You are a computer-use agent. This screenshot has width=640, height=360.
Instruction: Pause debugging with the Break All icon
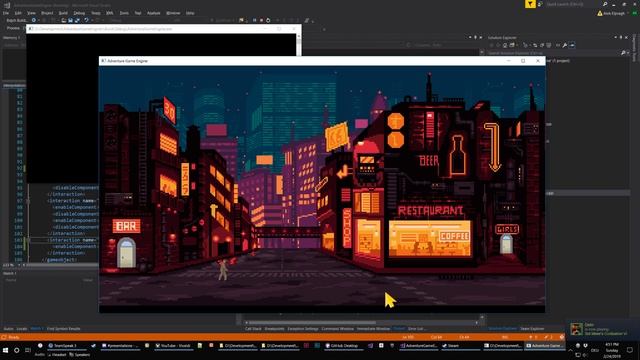[254, 20]
